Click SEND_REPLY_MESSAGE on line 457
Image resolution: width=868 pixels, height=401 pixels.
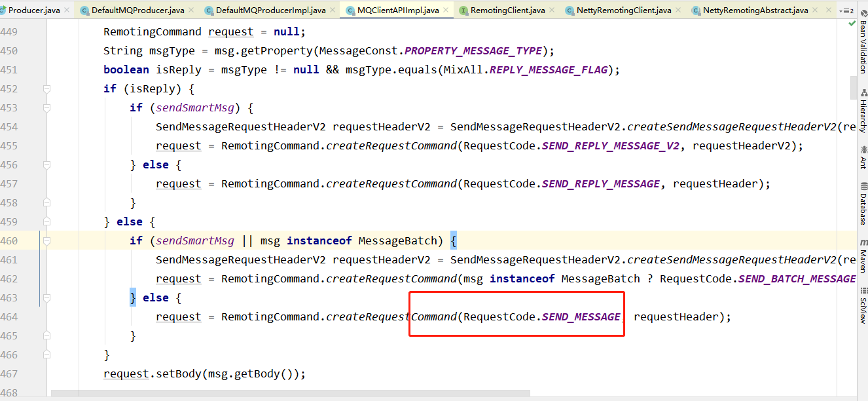pos(600,183)
